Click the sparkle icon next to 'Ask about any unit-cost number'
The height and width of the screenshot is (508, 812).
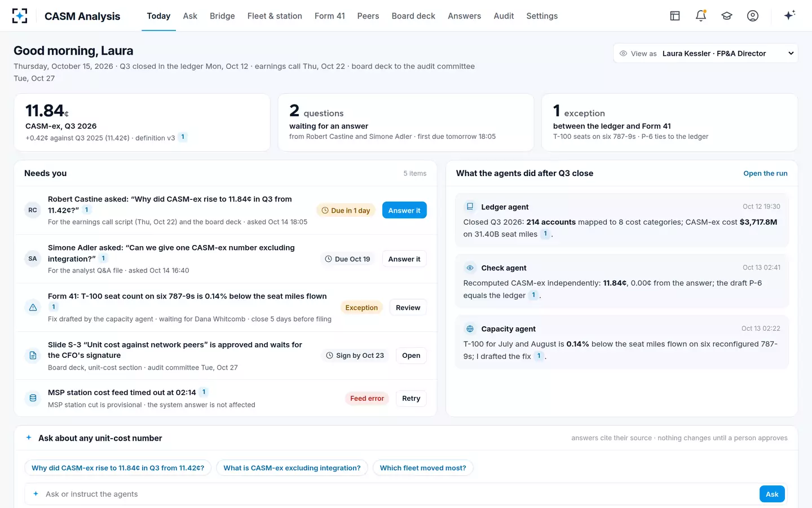(29, 437)
